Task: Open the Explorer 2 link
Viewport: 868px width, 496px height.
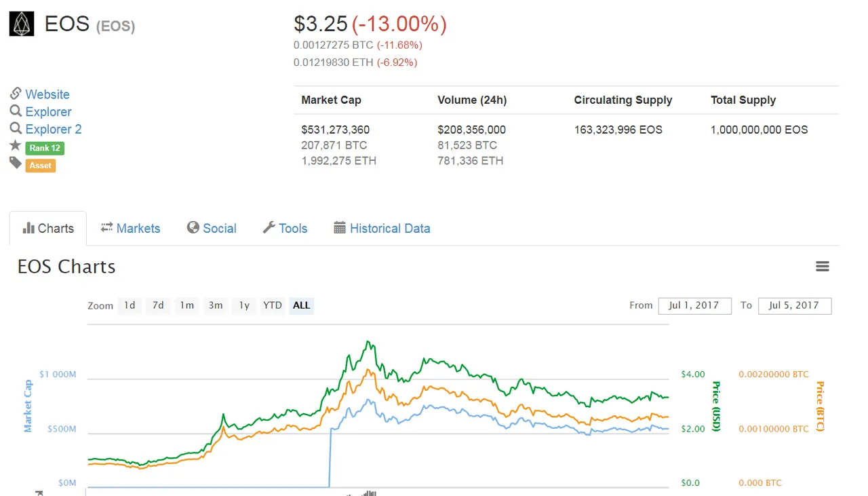Action: (x=54, y=129)
